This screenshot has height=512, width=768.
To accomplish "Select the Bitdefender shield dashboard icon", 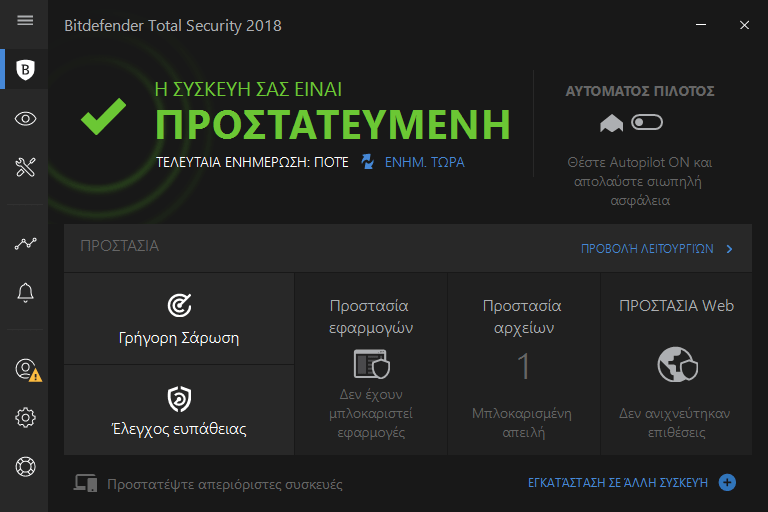I will (25, 70).
